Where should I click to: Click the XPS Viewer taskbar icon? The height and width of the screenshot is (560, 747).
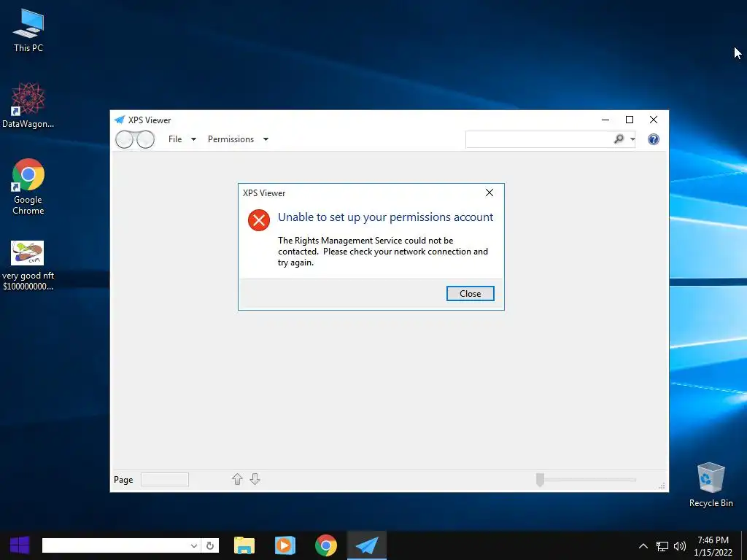click(x=366, y=545)
